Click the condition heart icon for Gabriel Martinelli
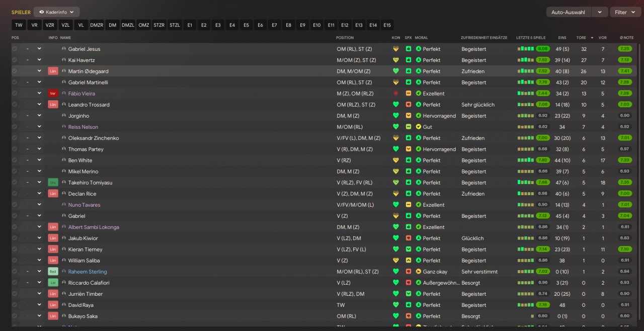This screenshot has width=644, height=331. 396,82
